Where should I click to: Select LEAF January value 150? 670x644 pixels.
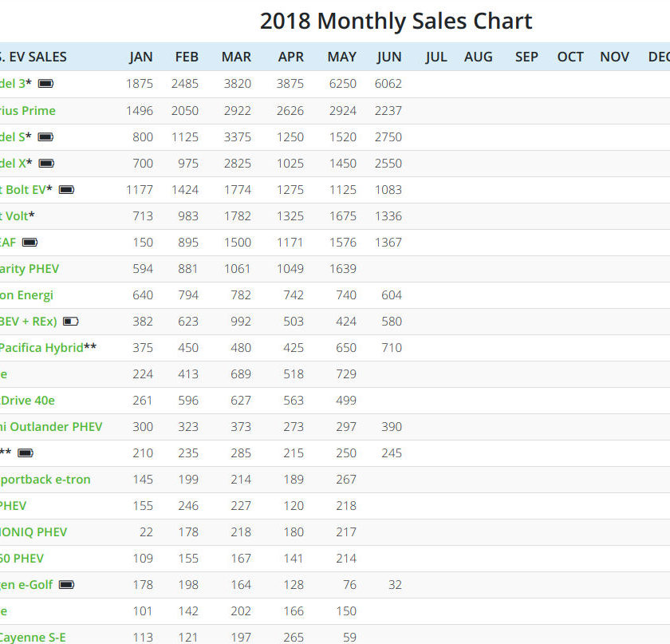pos(143,243)
